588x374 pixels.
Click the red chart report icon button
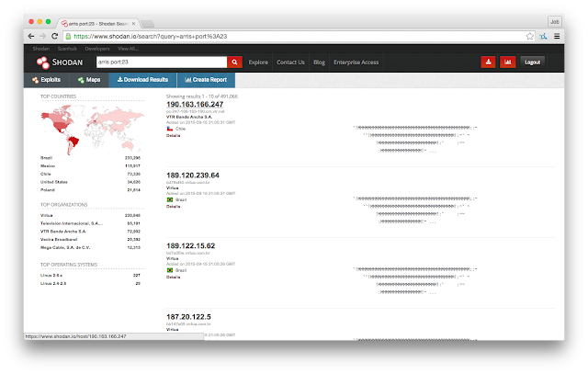click(x=508, y=62)
